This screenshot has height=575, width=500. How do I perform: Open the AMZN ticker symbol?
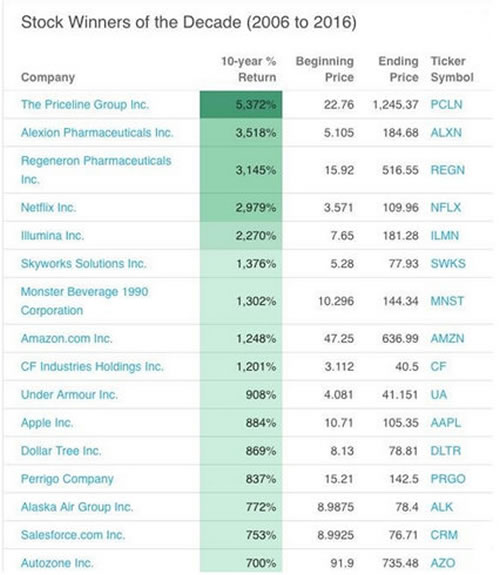coord(447,338)
